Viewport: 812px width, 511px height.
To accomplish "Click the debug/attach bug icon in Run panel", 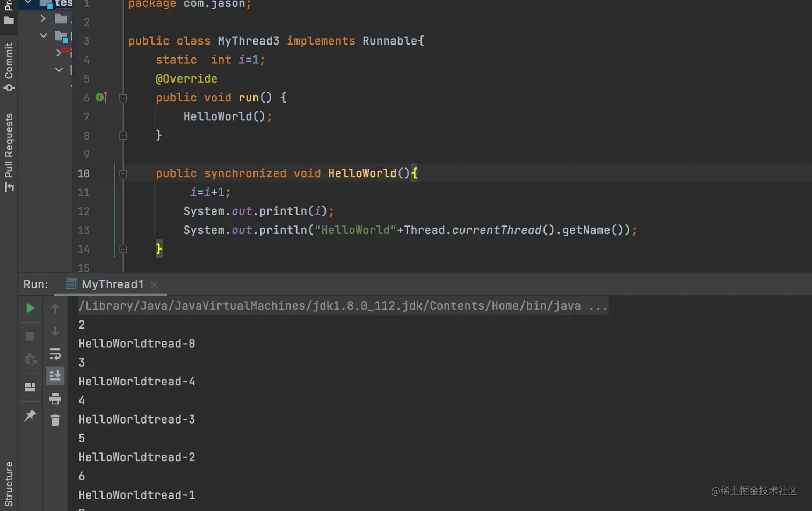I will [30, 359].
